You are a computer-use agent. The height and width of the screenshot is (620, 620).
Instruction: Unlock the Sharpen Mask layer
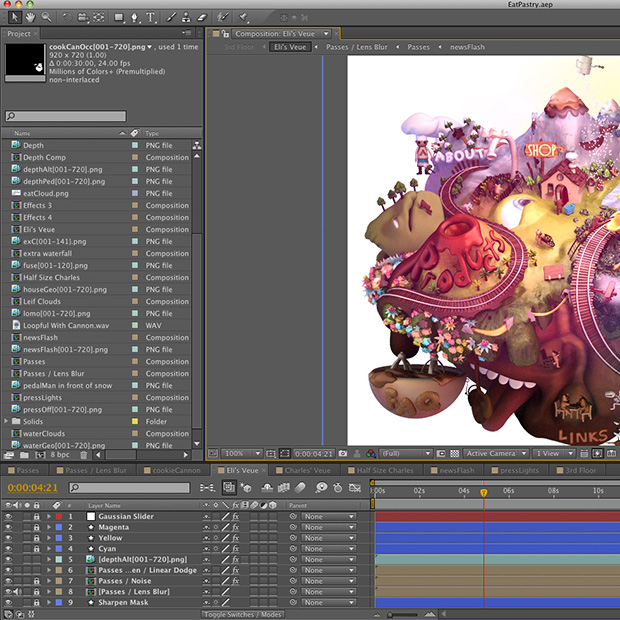tap(36, 602)
